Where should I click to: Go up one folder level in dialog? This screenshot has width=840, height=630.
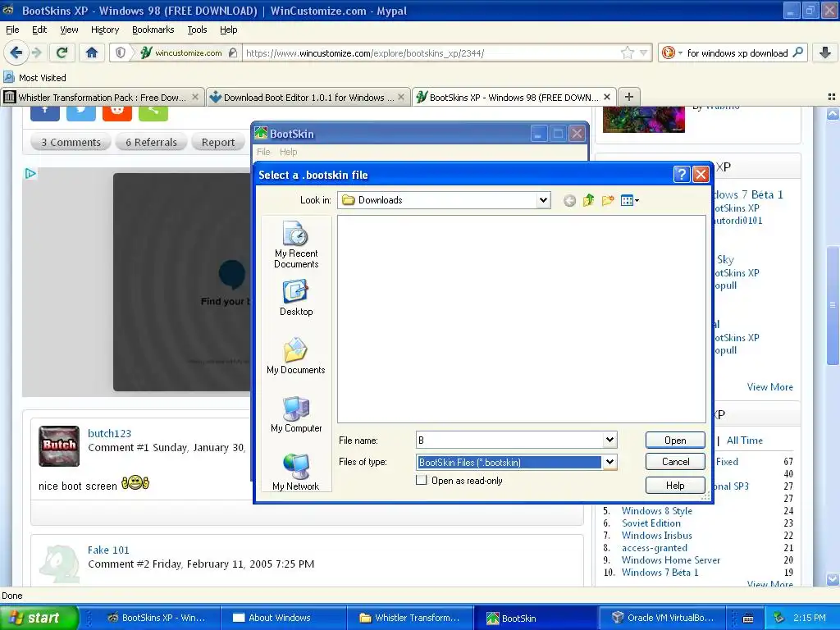coord(588,200)
